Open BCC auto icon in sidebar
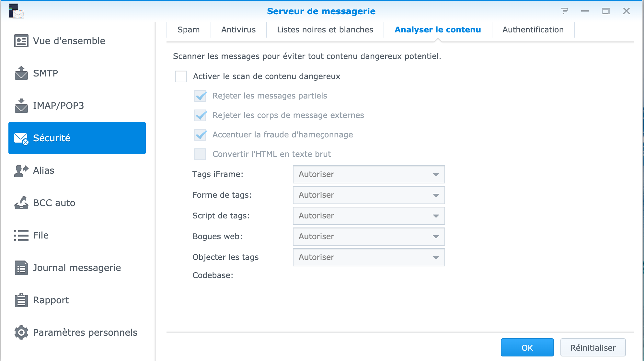The width and height of the screenshot is (644, 361). tap(21, 203)
